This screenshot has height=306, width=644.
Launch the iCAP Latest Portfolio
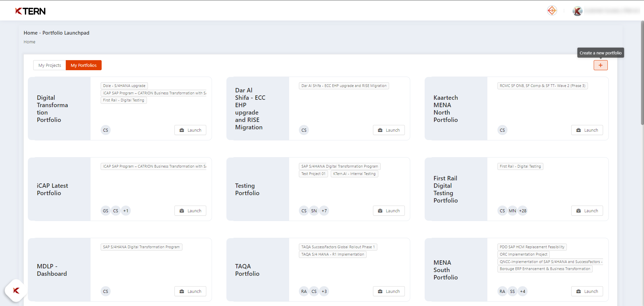190,211
